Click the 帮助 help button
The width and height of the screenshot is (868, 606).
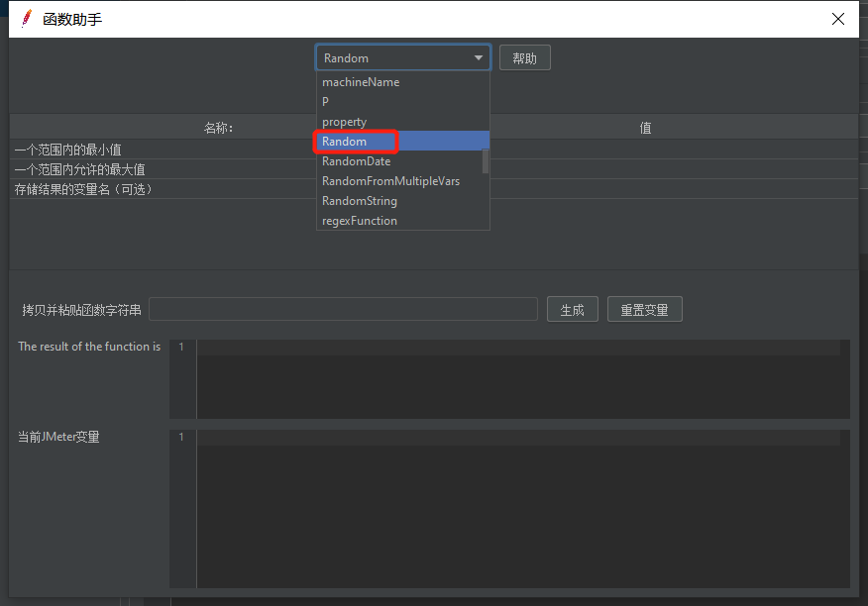tap(525, 58)
